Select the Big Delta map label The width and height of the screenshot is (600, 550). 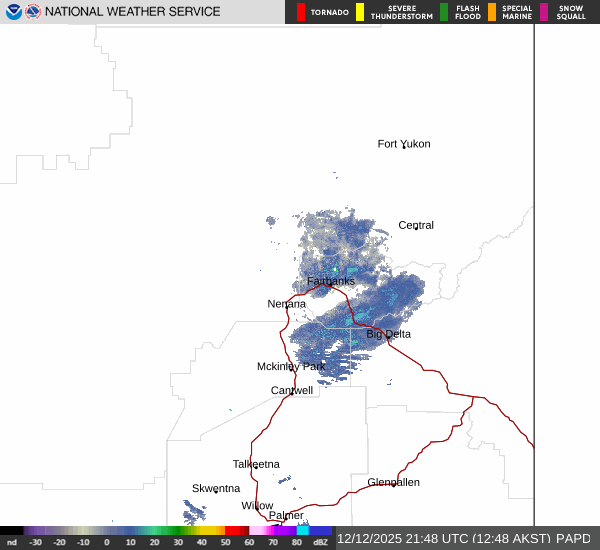coord(388,334)
